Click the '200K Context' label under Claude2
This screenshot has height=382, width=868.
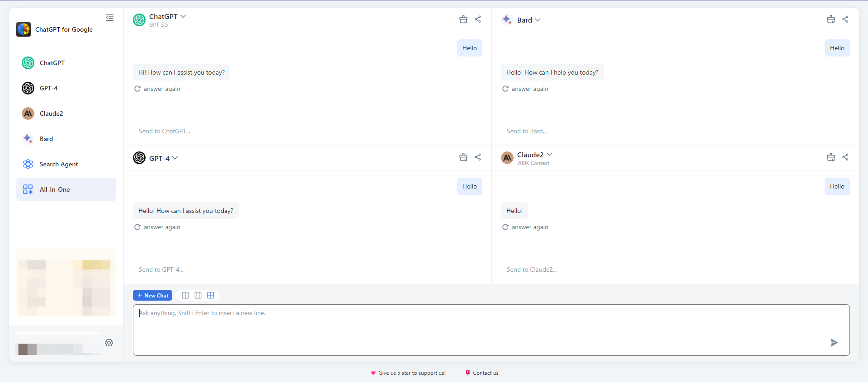click(533, 163)
